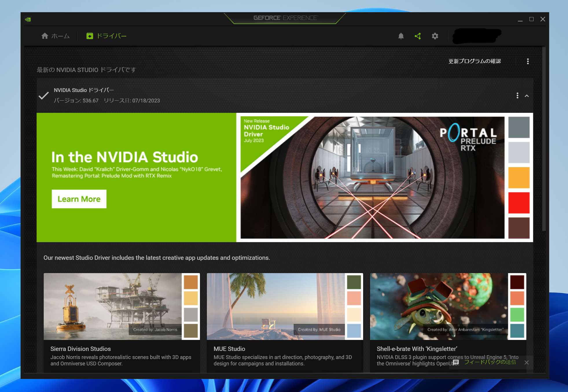Click the red swatch on Portal banner
The height and width of the screenshot is (392, 568).
[x=519, y=203]
